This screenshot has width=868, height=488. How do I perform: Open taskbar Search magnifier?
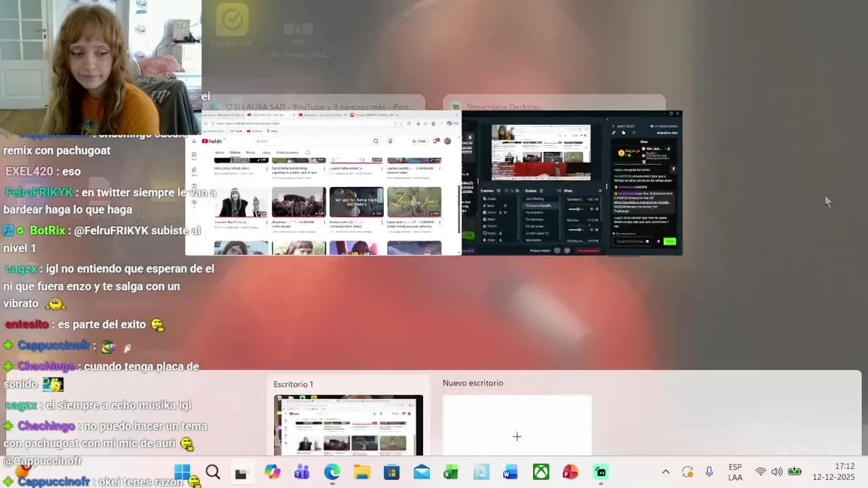(212, 472)
